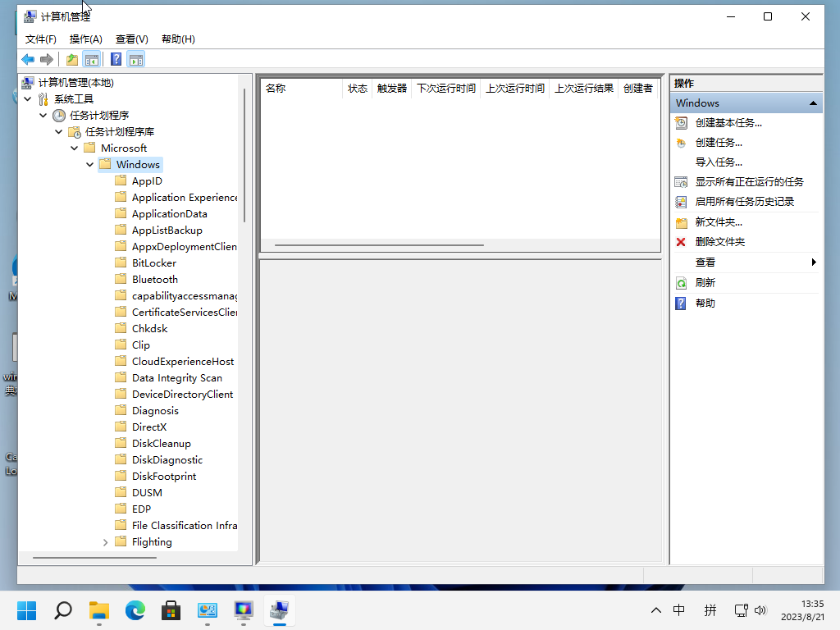Collapse the Windows folder node arrow
This screenshot has width=840, height=630.
[x=90, y=164]
